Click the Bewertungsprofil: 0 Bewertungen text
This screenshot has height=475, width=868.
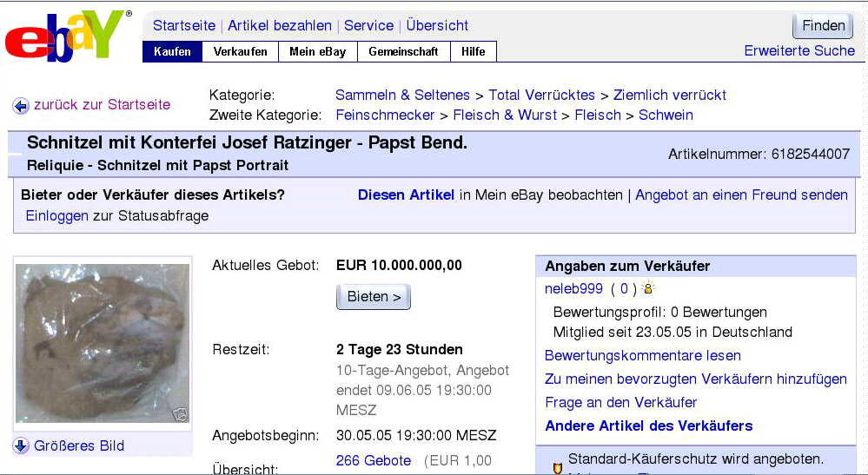coord(659,313)
